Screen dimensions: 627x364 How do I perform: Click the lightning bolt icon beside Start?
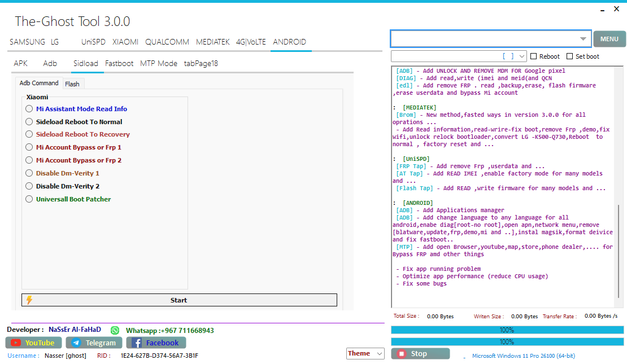pyautogui.click(x=29, y=300)
